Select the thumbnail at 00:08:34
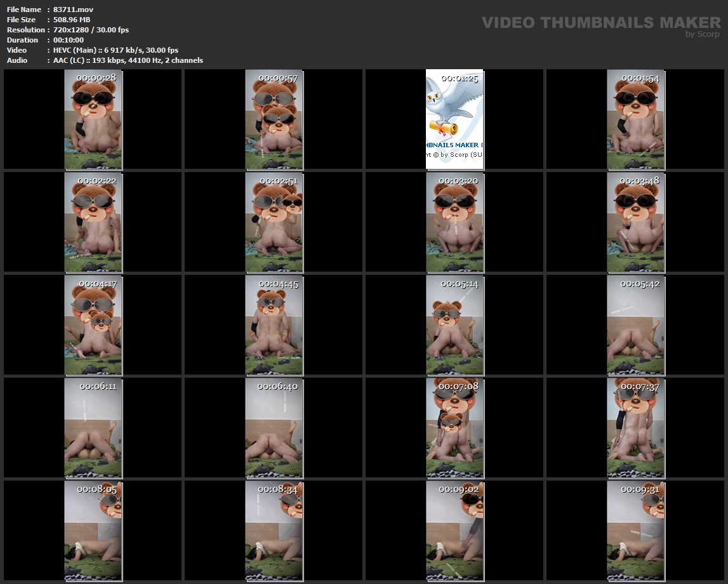Viewport: 728px width, 584px height. pyautogui.click(x=274, y=531)
